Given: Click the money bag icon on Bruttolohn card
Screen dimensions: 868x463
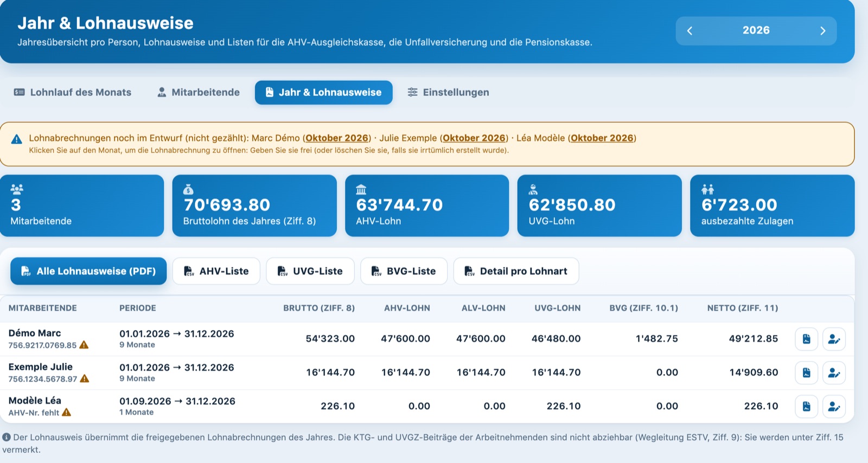Looking at the screenshot, I should tap(188, 189).
